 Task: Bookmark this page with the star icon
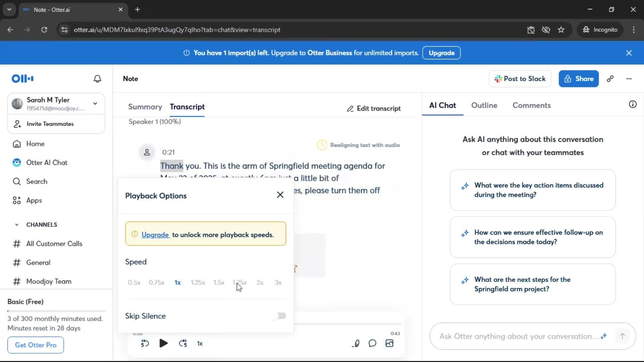(561, 30)
